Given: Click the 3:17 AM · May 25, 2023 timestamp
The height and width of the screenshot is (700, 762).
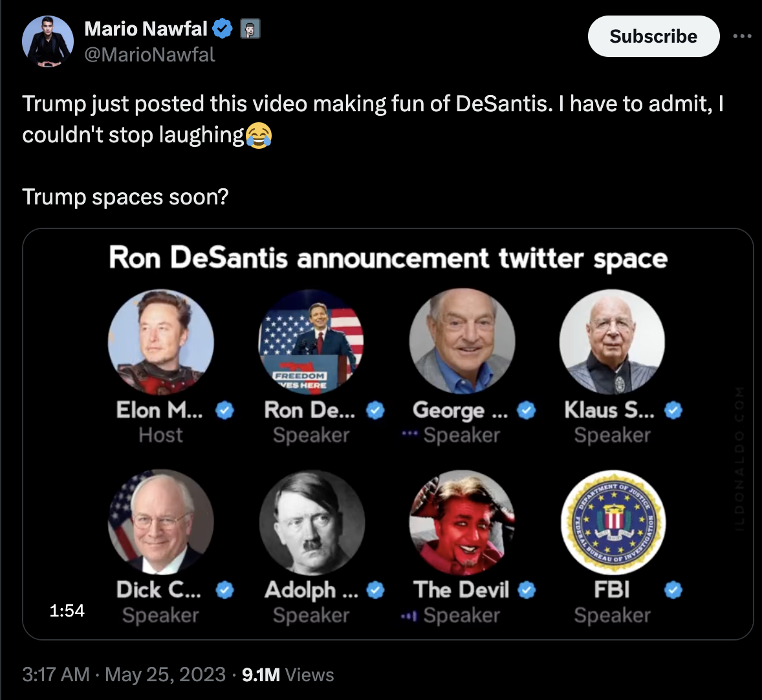Looking at the screenshot, I should coord(124,675).
